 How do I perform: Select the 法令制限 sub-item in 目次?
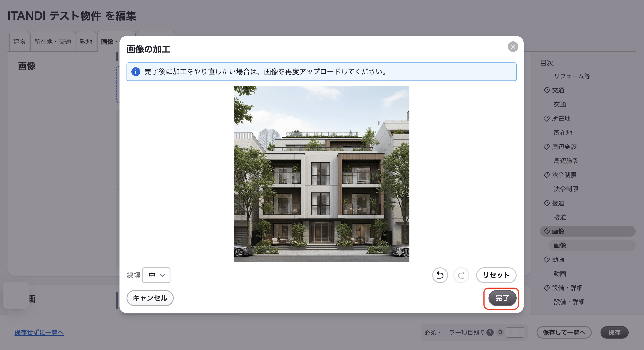(566, 189)
